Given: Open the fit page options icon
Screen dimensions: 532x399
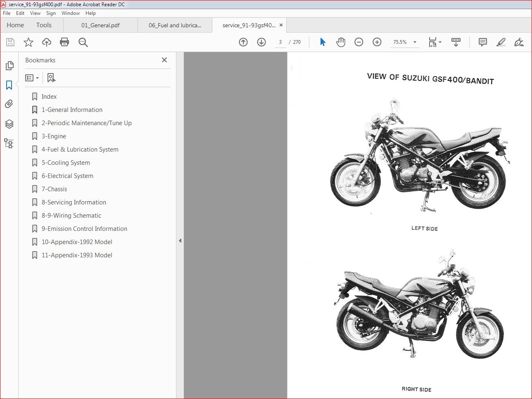Looking at the screenshot, I should click(435, 42).
